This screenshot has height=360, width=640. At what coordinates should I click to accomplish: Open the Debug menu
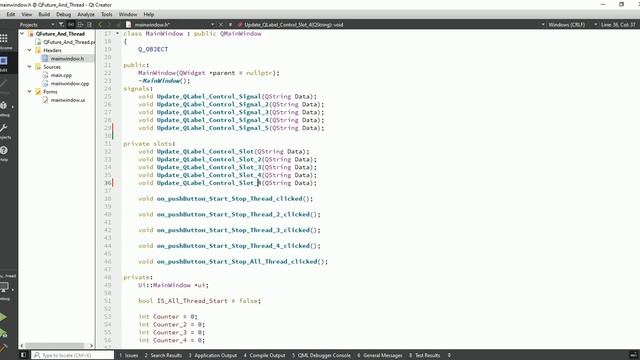tap(63, 14)
